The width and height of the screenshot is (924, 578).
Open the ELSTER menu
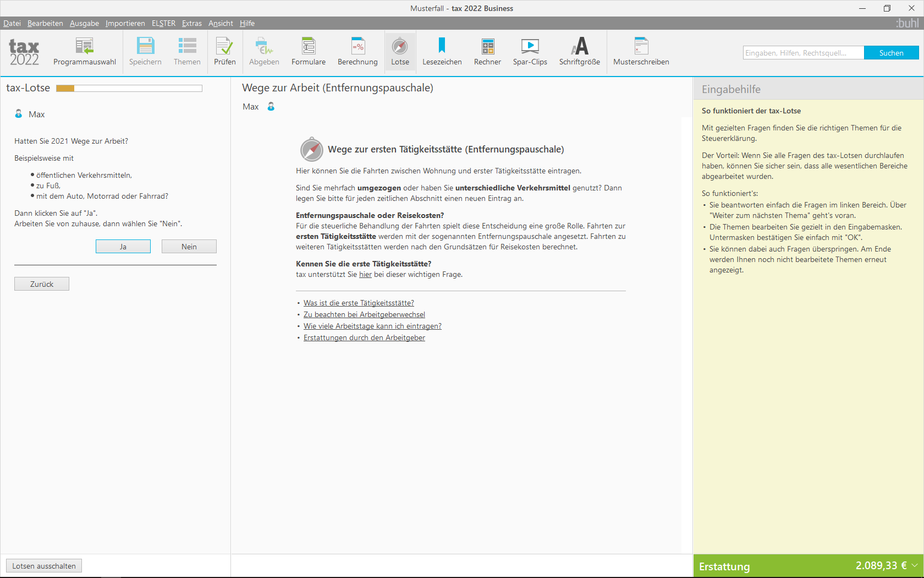point(163,23)
